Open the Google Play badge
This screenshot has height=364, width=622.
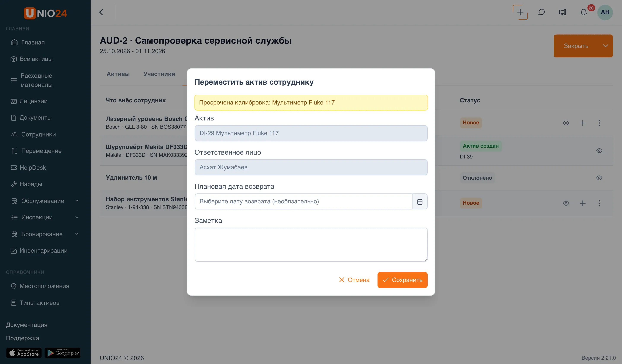click(63, 353)
